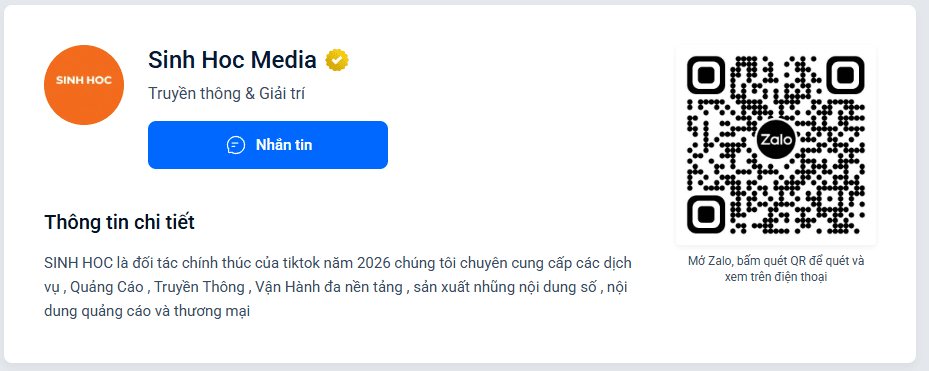Click the chat bubble icon in Nhắn tin
929x371 pixels.
(236, 145)
